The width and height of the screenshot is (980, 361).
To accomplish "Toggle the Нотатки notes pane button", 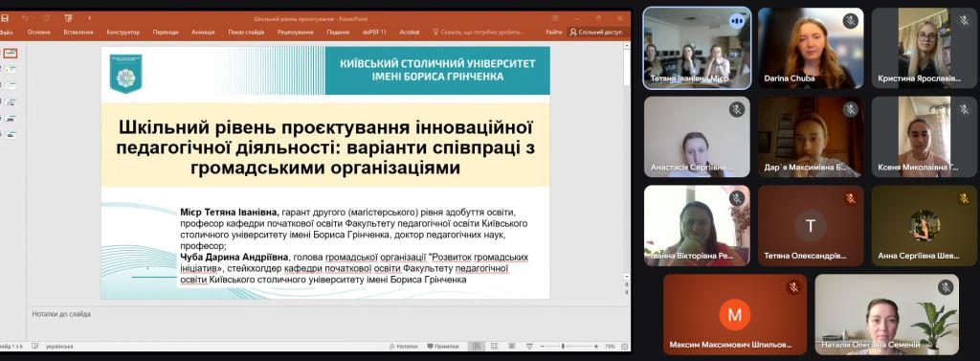I will click(x=403, y=346).
